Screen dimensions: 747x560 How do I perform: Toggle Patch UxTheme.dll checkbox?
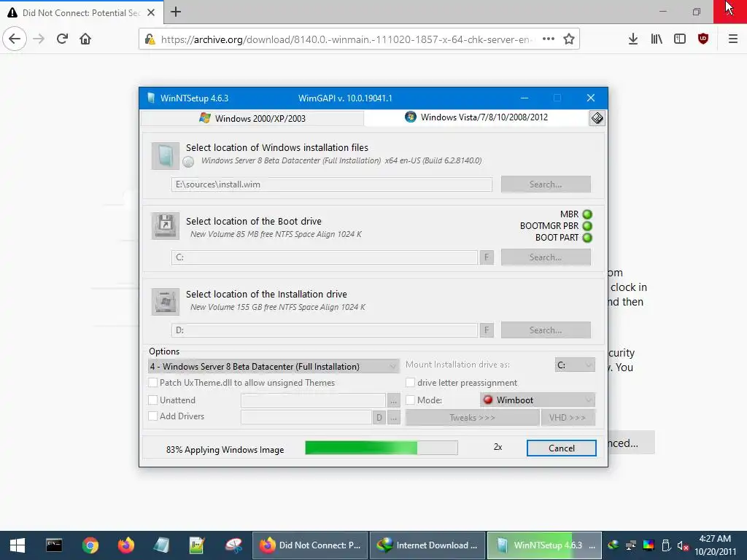pyautogui.click(x=153, y=382)
